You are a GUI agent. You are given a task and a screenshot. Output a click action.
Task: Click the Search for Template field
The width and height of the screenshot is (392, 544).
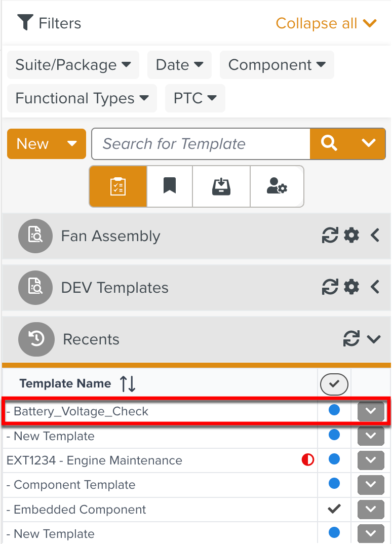(201, 144)
